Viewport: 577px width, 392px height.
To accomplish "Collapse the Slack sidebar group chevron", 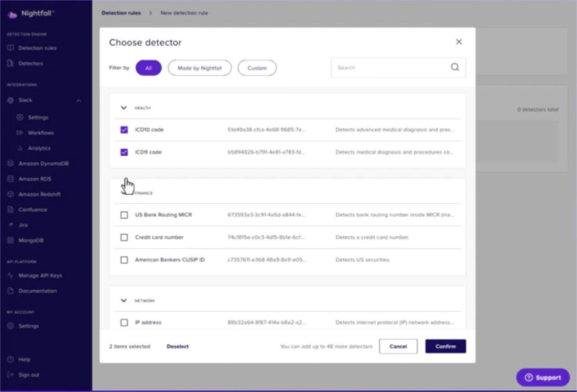I will [x=79, y=100].
